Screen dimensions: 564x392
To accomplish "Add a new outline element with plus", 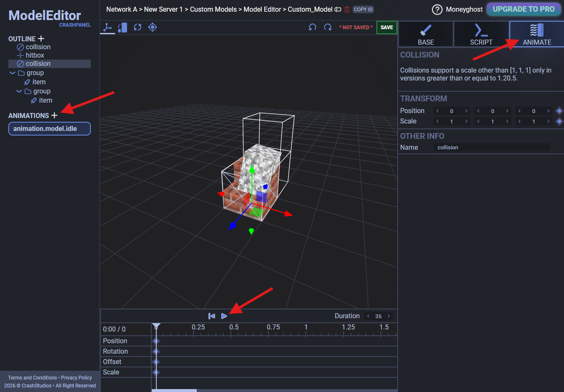I will (41, 39).
